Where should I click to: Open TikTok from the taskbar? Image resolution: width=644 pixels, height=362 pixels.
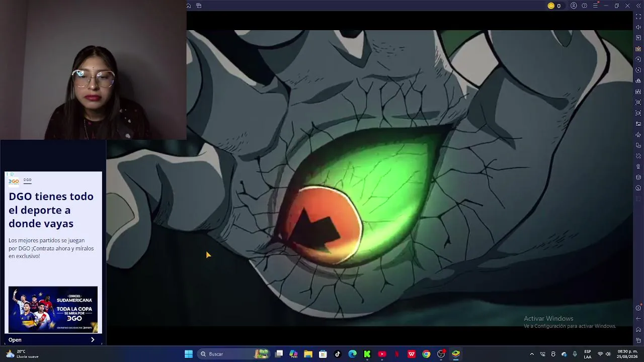click(x=338, y=354)
